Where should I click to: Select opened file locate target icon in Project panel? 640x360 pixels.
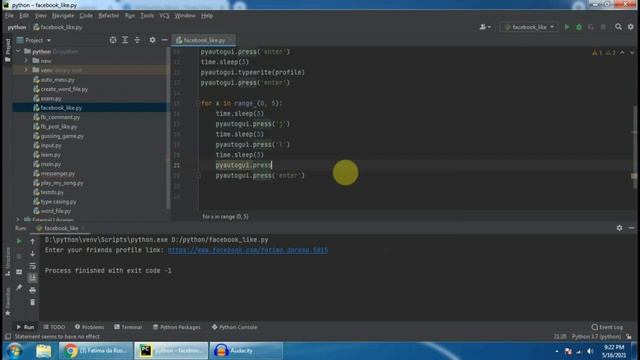(113, 40)
